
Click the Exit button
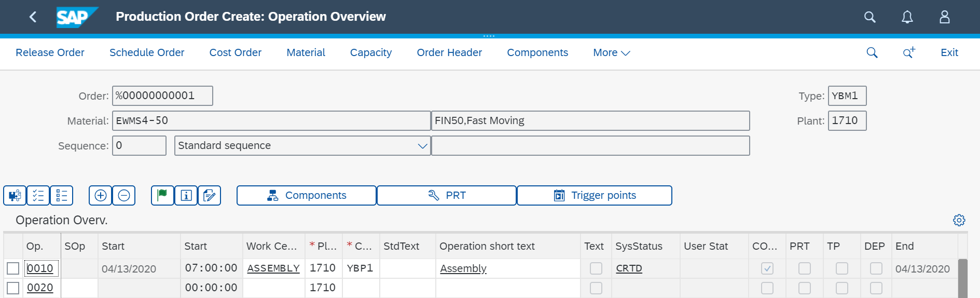coord(949,52)
